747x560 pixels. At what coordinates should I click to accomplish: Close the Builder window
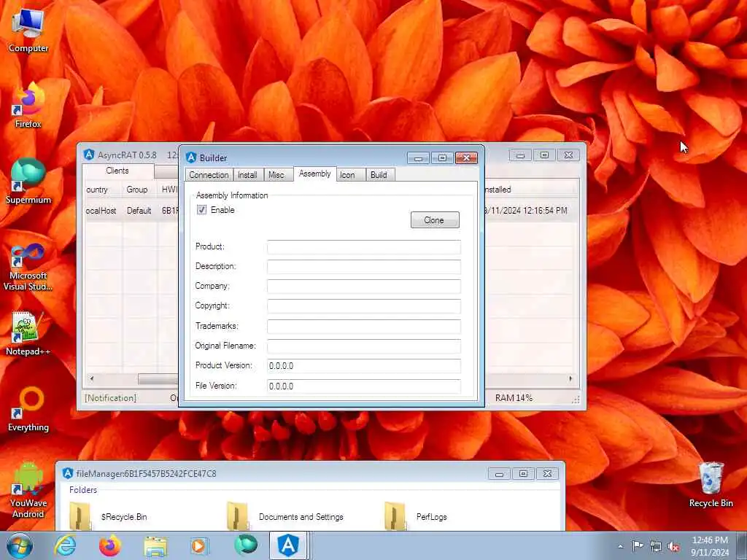466,157
